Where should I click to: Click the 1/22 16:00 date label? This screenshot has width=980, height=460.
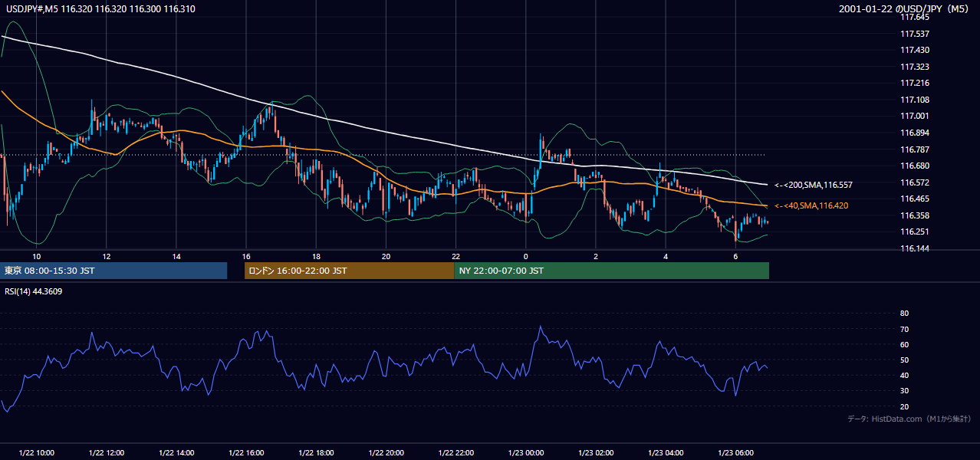(x=246, y=452)
